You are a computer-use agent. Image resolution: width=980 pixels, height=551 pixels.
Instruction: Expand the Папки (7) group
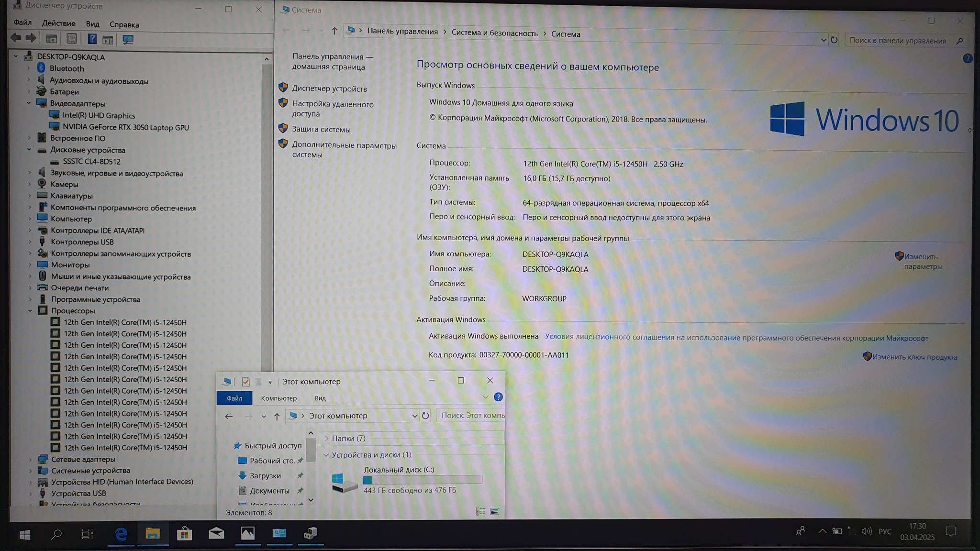coord(327,438)
